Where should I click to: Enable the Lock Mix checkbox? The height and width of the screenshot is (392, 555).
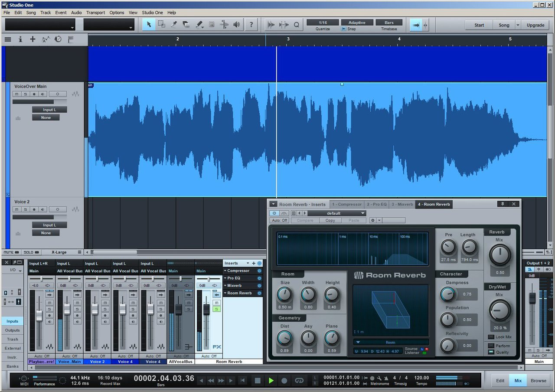point(491,337)
